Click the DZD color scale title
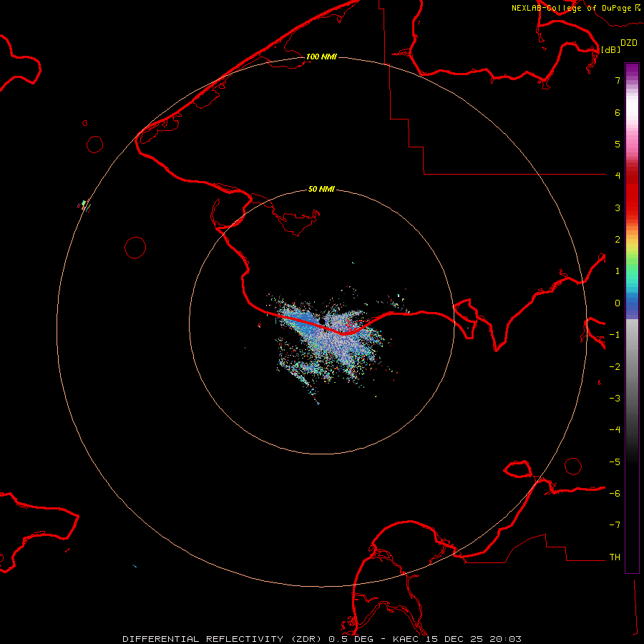 [x=629, y=43]
